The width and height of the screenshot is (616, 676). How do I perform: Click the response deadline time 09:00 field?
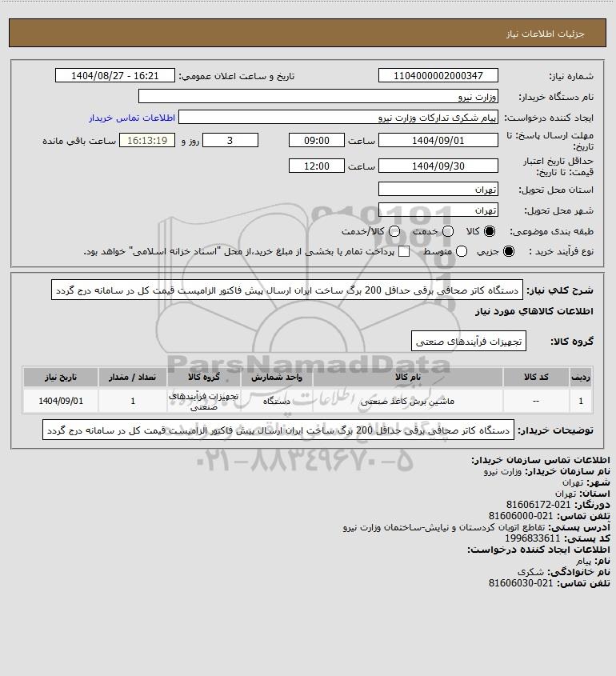(317, 141)
